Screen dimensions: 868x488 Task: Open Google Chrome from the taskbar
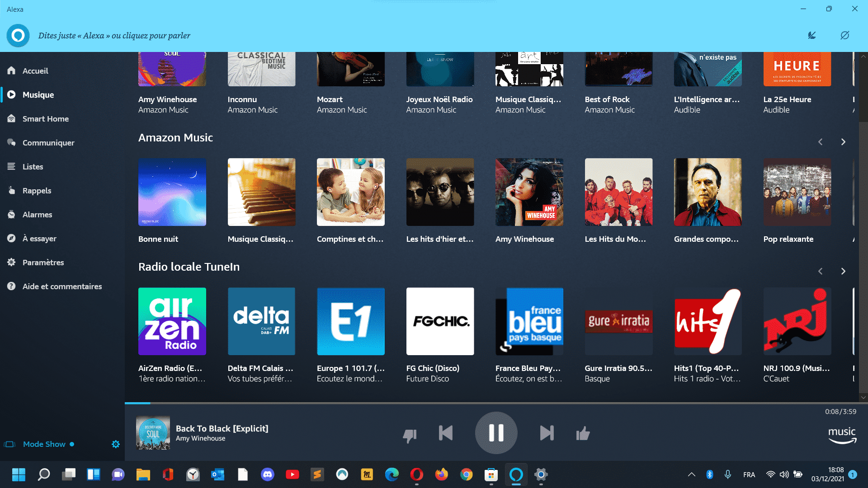pos(467,474)
